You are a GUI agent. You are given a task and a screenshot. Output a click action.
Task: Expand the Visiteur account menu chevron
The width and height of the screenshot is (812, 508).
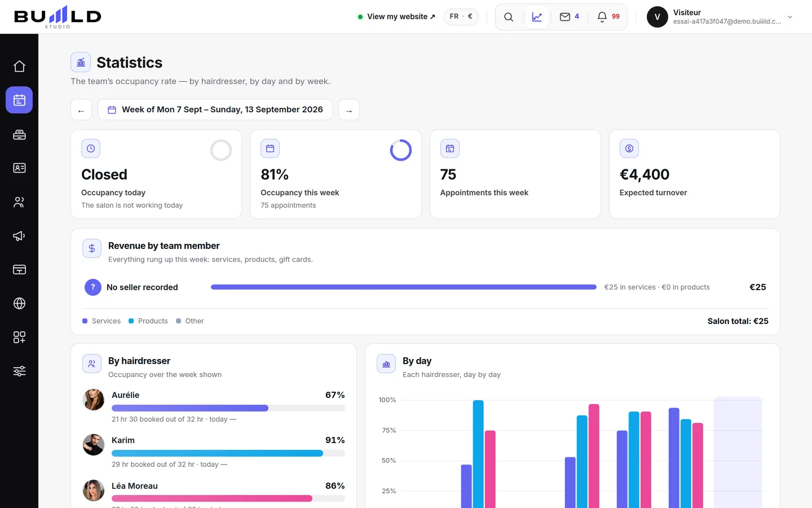[x=790, y=17]
